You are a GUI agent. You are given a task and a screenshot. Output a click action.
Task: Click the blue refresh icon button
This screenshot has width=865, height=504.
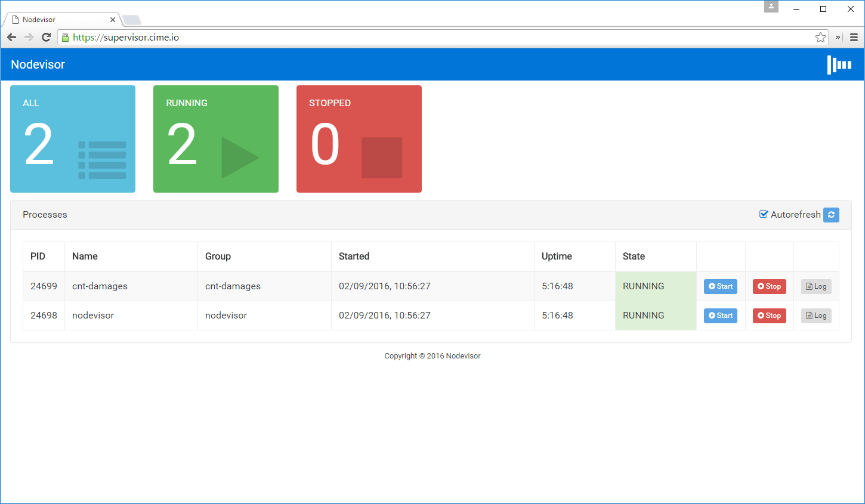[831, 215]
